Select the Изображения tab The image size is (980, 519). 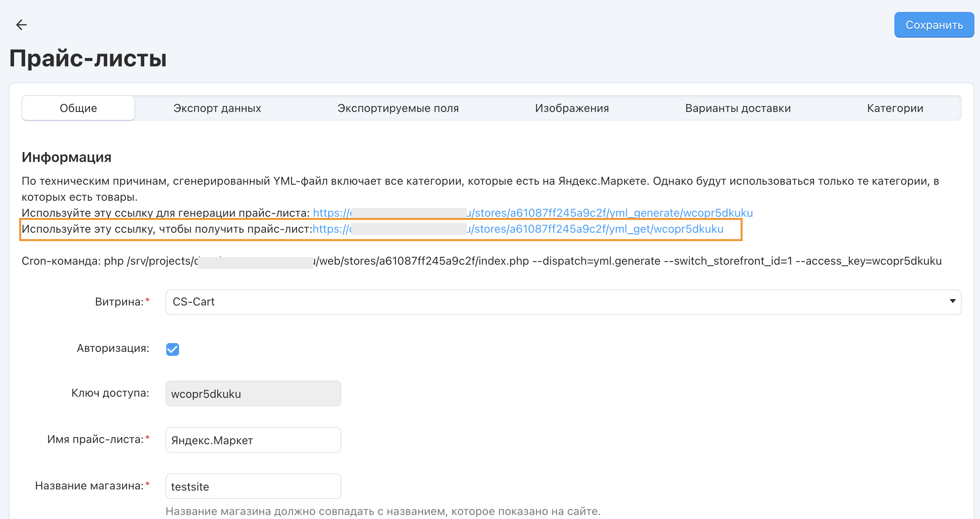point(572,108)
